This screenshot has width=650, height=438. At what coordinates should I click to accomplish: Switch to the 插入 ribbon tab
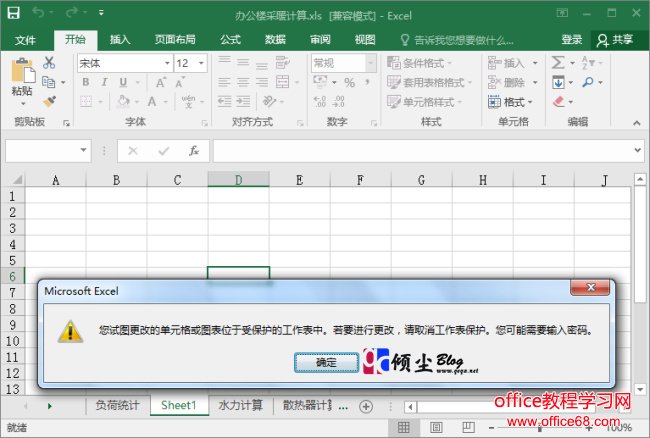[x=120, y=40]
